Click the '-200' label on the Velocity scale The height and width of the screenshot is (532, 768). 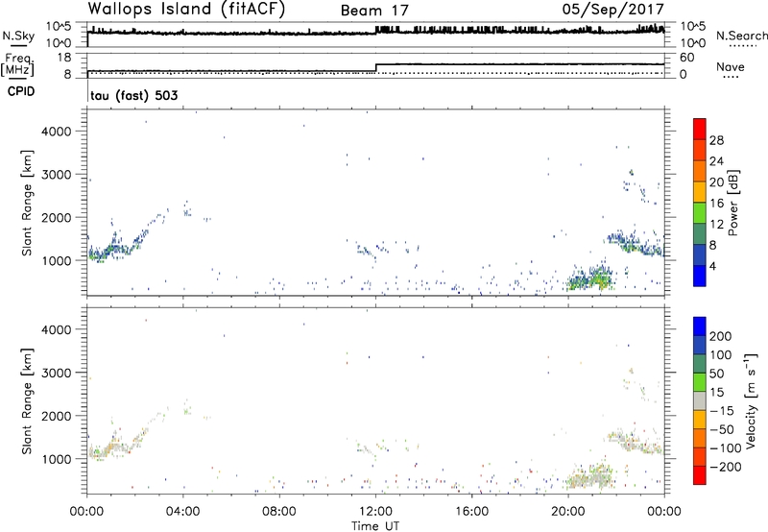(726, 467)
